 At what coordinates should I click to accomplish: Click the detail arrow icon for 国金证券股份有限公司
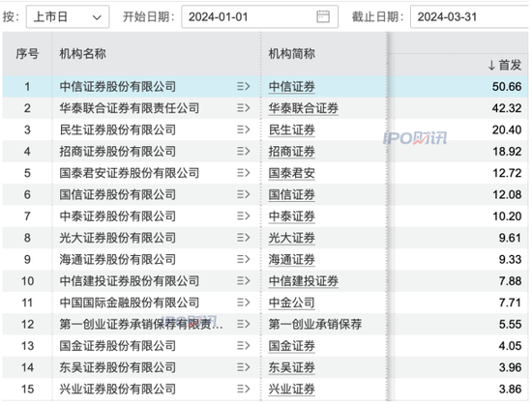pyautogui.click(x=243, y=346)
